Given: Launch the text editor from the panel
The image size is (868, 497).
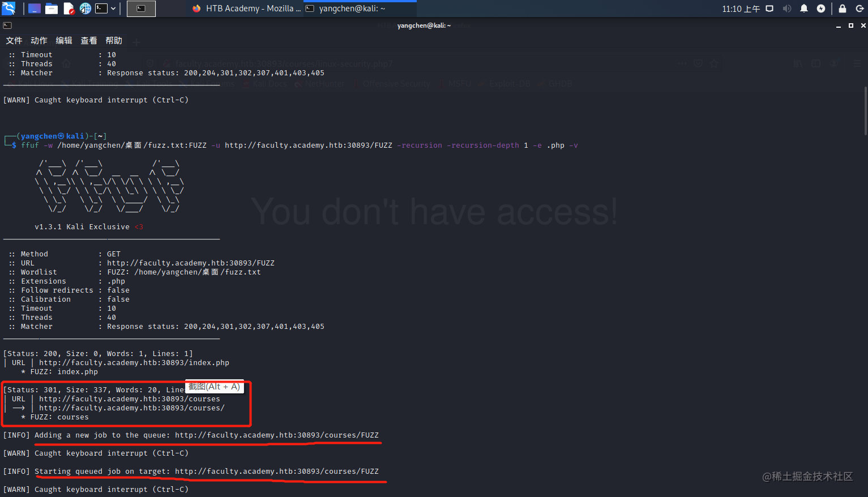Looking at the screenshot, I should [69, 8].
